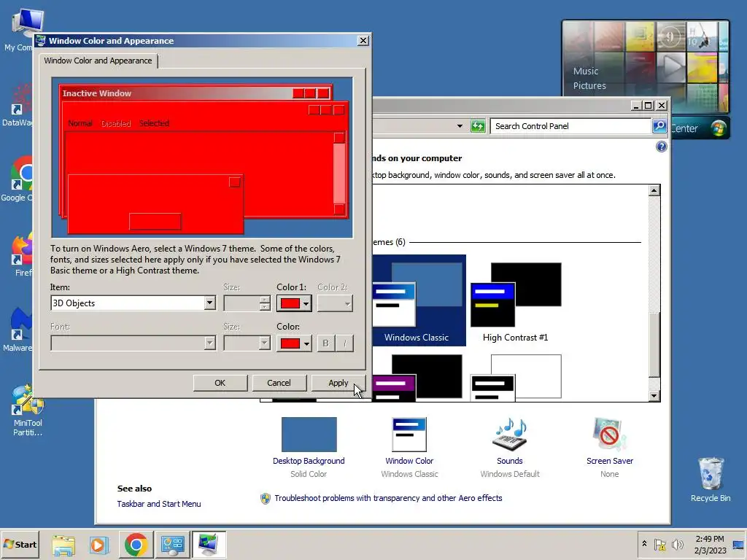Viewport: 747px width, 560px height.
Task: Click Music in Media Center gadget
Action: click(586, 71)
